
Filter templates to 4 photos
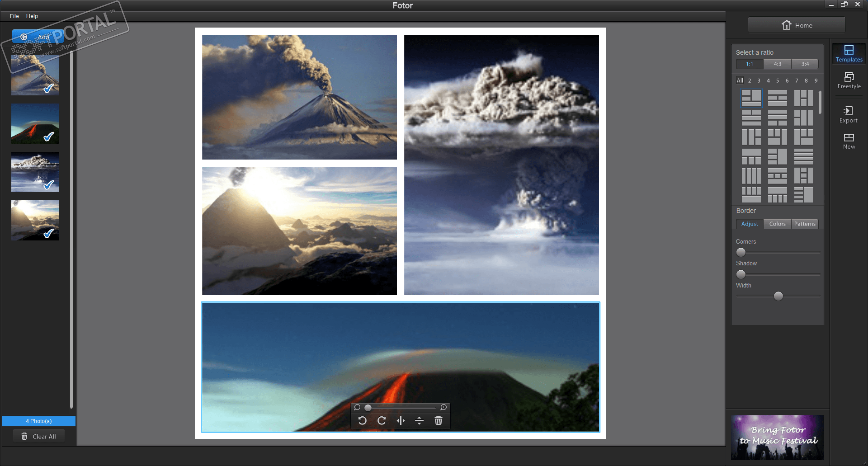coord(768,80)
